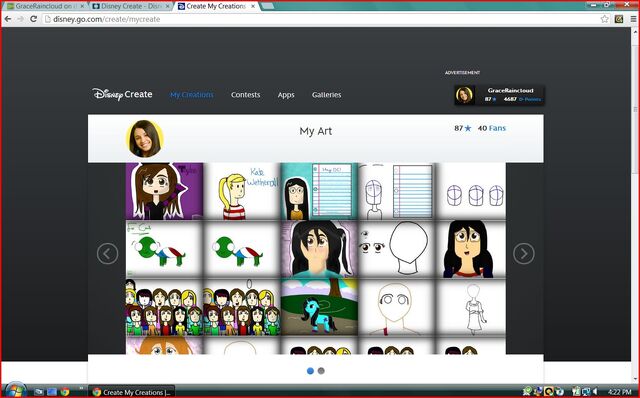Click the Create My Creations taskbar button
This screenshot has width=640, height=398.
[x=131, y=392]
